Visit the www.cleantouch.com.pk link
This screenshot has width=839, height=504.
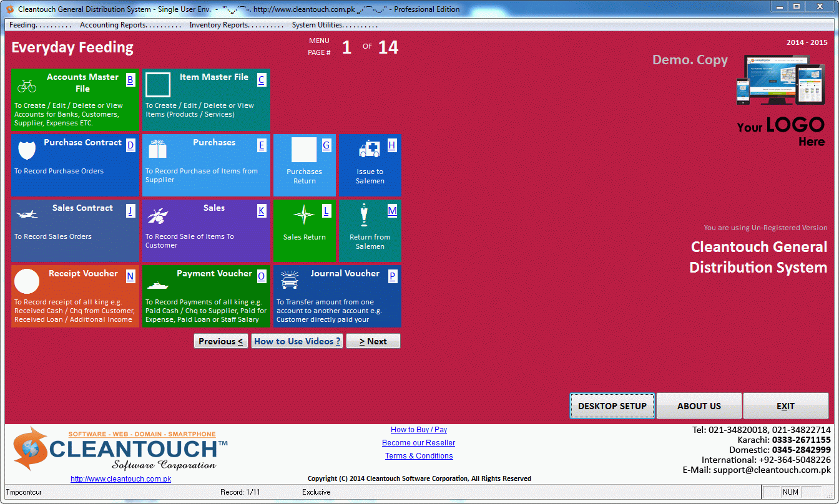[120, 479]
